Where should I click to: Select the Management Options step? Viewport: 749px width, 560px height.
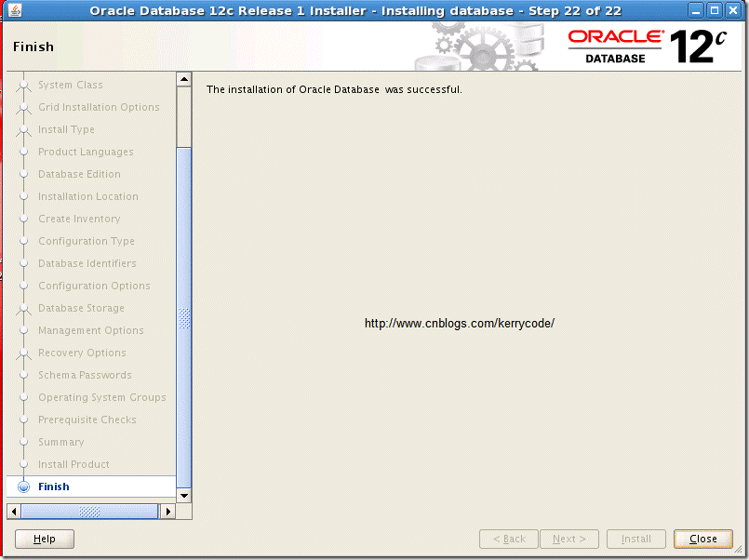[x=91, y=330]
